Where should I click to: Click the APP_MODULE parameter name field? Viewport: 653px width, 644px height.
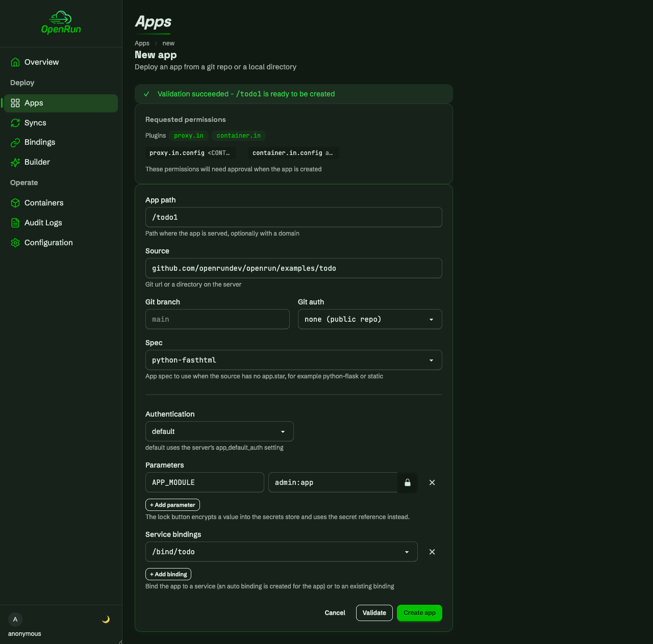pyautogui.click(x=205, y=482)
